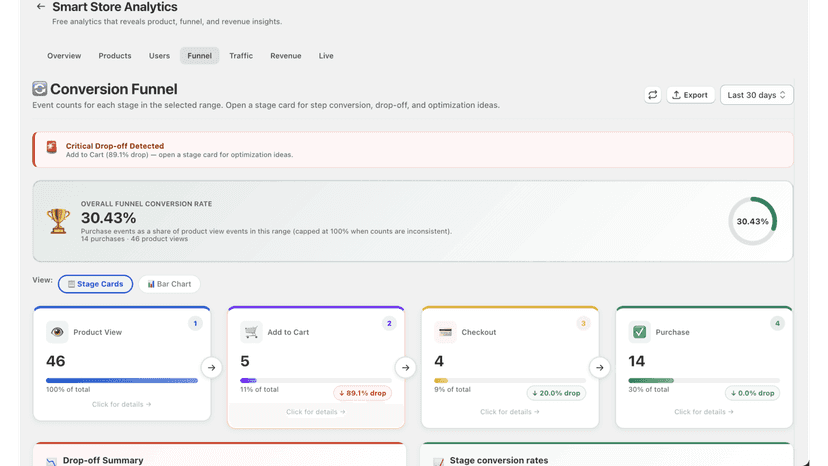This screenshot has height=466, width=828.
Task: Open the Users tab
Action: 159,55
